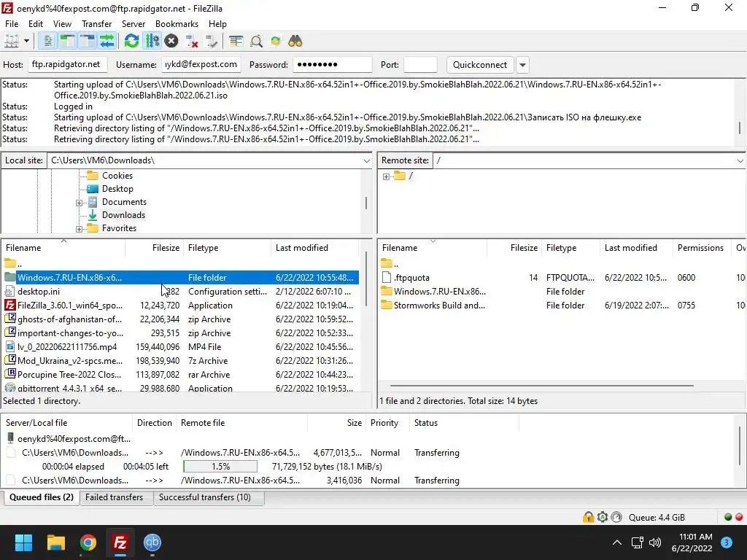Select Downloads in the local tree
Image resolution: width=747 pixels, height=560 pixels.
pos(123,215)
